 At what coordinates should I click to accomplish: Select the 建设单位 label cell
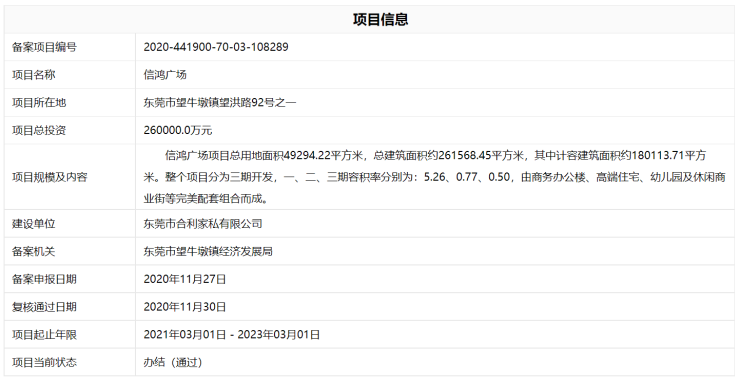(x=70, y=224)
